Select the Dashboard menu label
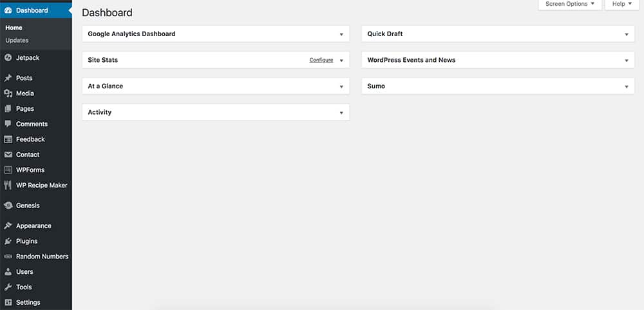Viewport: 644px width, 310px height. (x=32, y=11)
